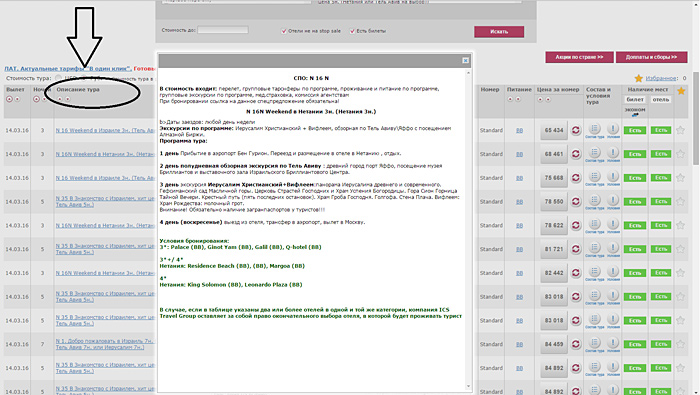Click page vertical scrollbar thumb
The width and height of the screenshot is (700, 395).
(x=696, y=118)
